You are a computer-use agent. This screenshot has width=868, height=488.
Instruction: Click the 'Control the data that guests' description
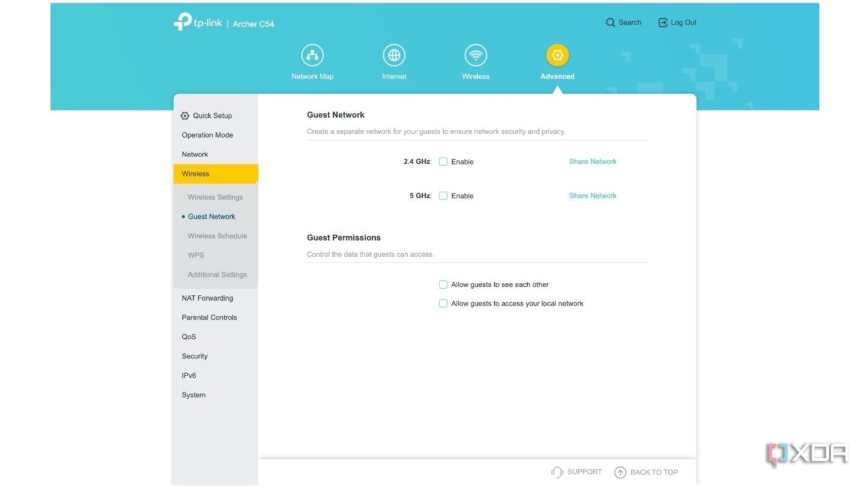pyautogui.click(x=371, y=255)
